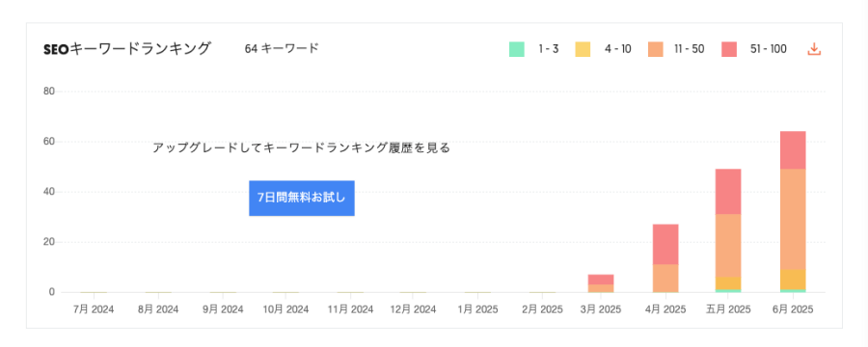Select the 4月 2025 red bar segment
Screen dimensions: 868x347
coord(665,244)
